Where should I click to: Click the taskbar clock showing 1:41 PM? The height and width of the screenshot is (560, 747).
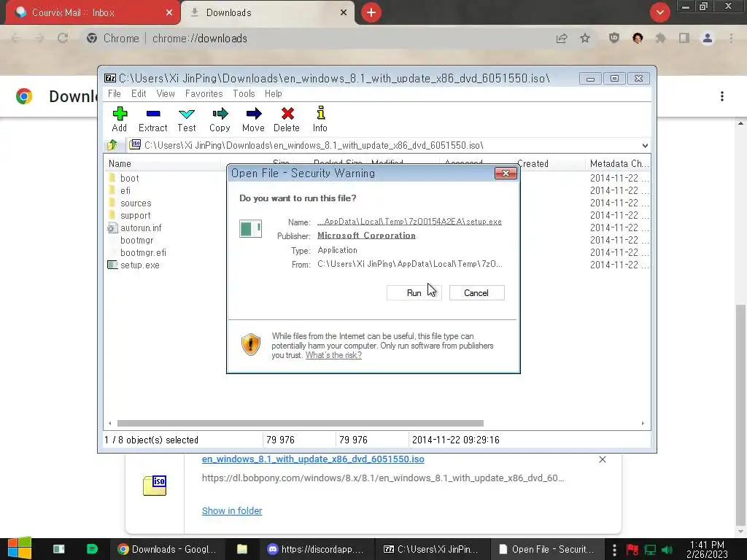[x=707, y=549]
